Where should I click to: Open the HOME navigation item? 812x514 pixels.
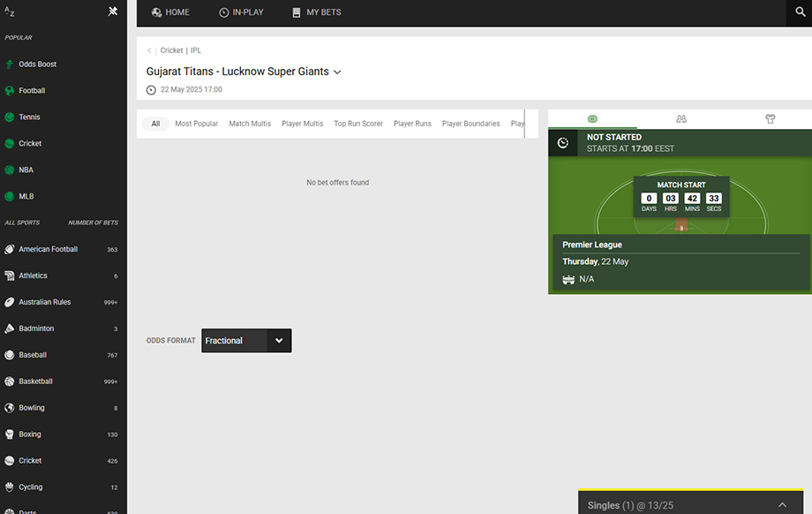pyautogui.click(x=170, y=12)
